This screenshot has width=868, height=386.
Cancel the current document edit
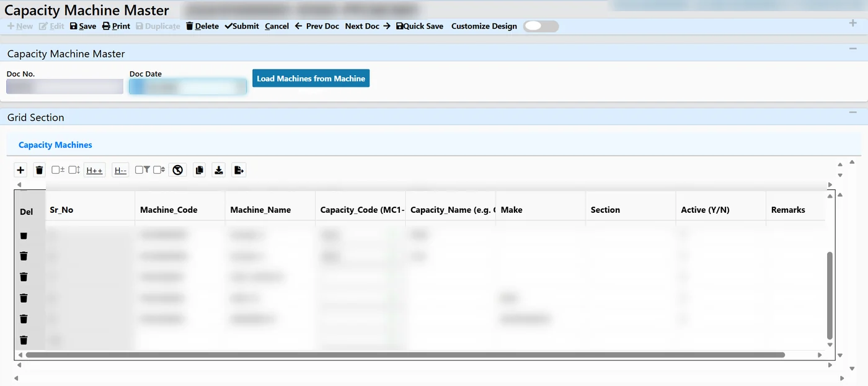[277, 26]
